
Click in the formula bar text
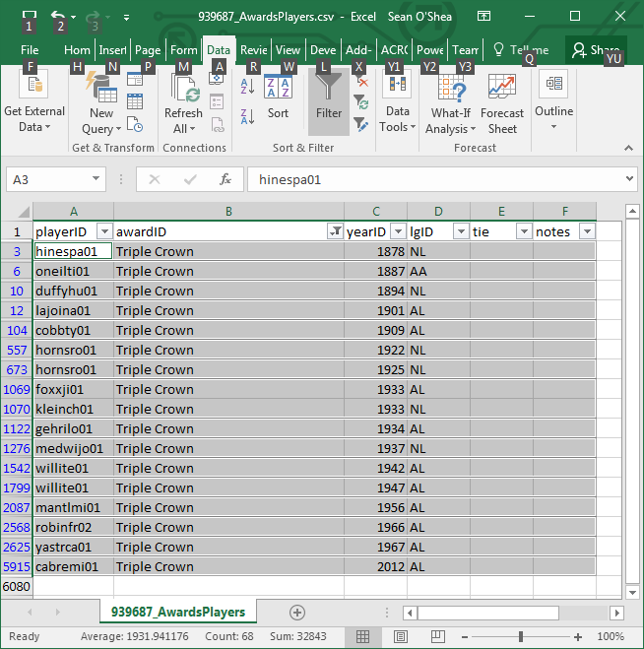[x=434, y=179]
